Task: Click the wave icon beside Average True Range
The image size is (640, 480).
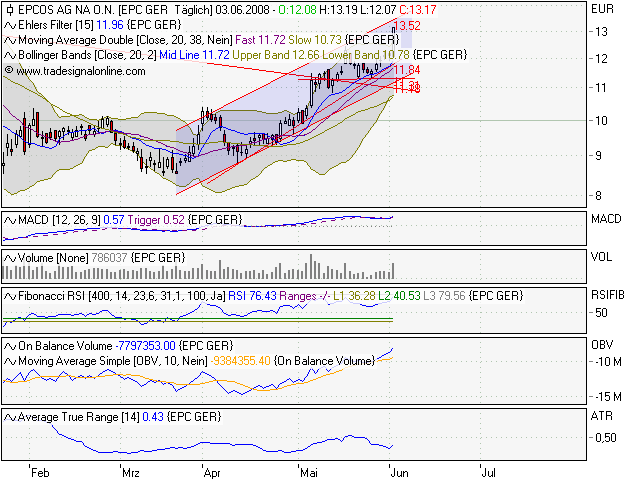Action: click(x=10, y=417)
